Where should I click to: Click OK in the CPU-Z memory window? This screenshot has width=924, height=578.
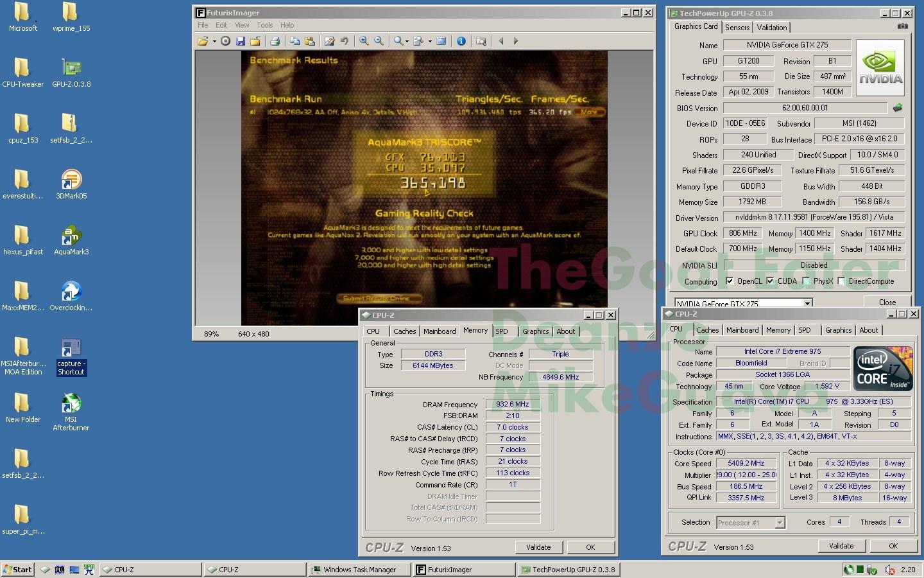point(590,547)
